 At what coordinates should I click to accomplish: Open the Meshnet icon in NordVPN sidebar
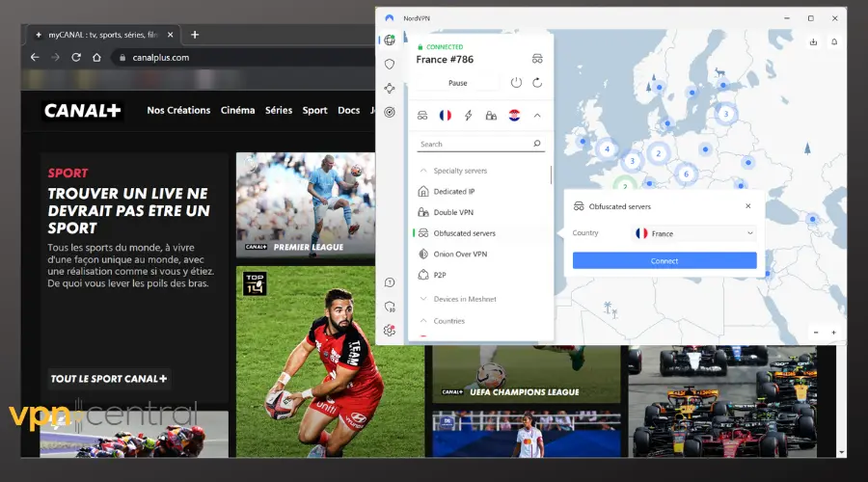390,88
